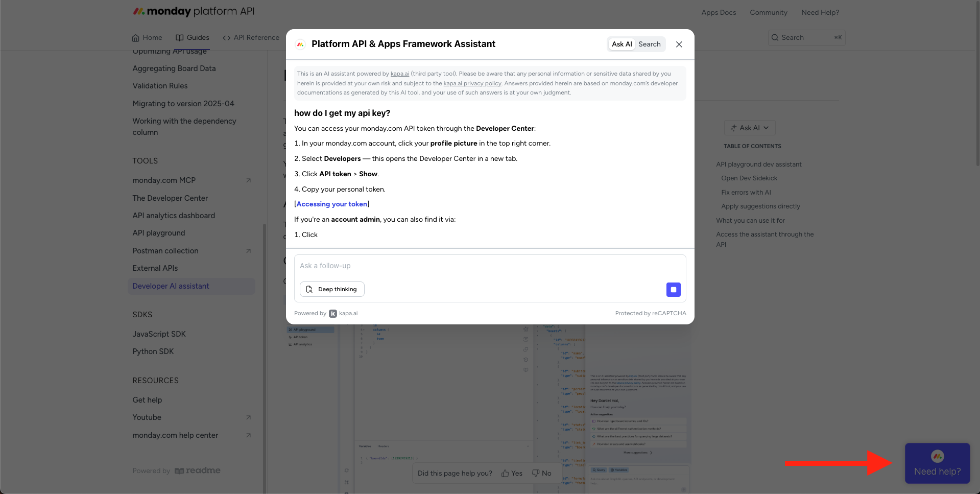This screenshot has width=980, height=494.
Task: Open the kapa.ai privacy policy link
Action: 472,83
